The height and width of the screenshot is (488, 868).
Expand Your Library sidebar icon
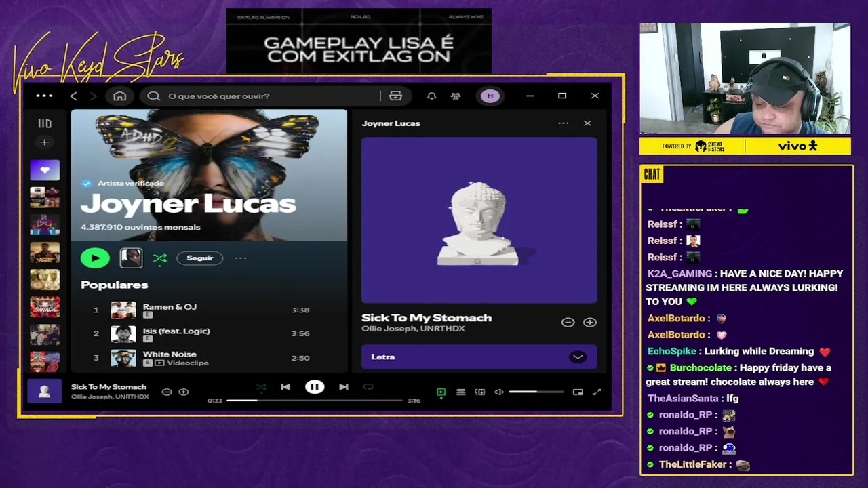(x=45, y=123)
